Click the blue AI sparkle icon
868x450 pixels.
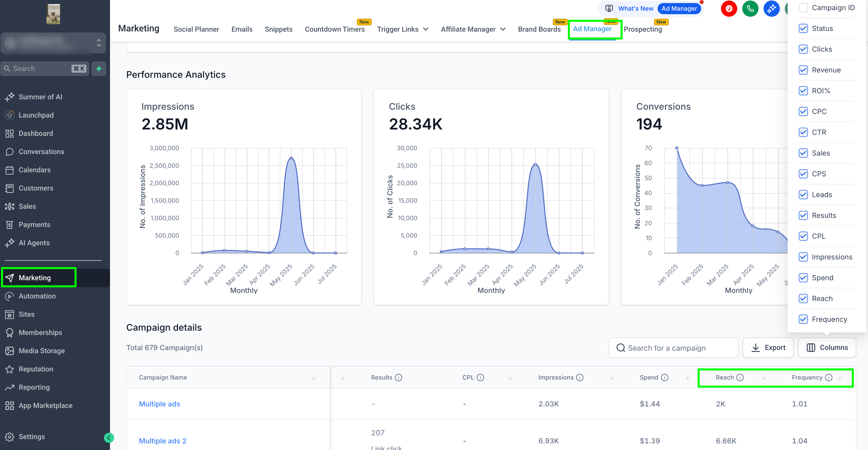[771, 9]
